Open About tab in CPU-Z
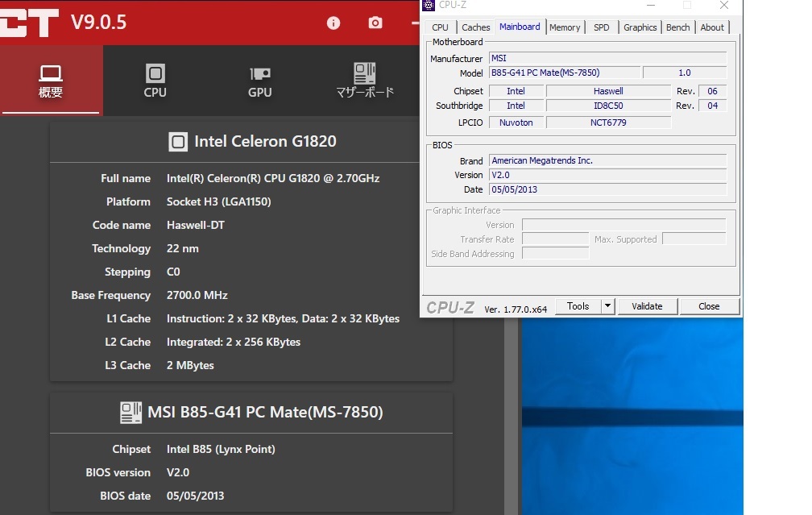Screen dimensions: 812x515 [712, 27]
